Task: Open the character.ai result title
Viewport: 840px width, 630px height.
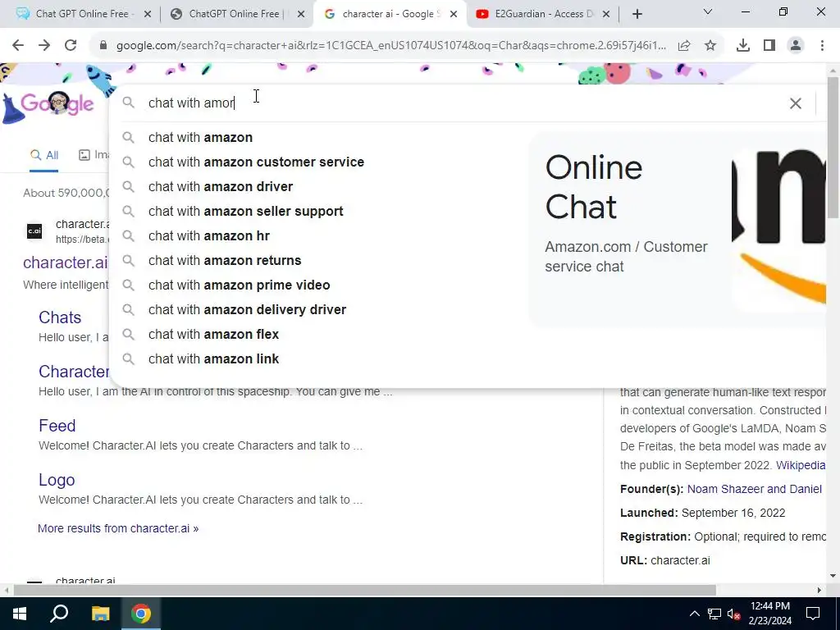Action: (66, 262)
